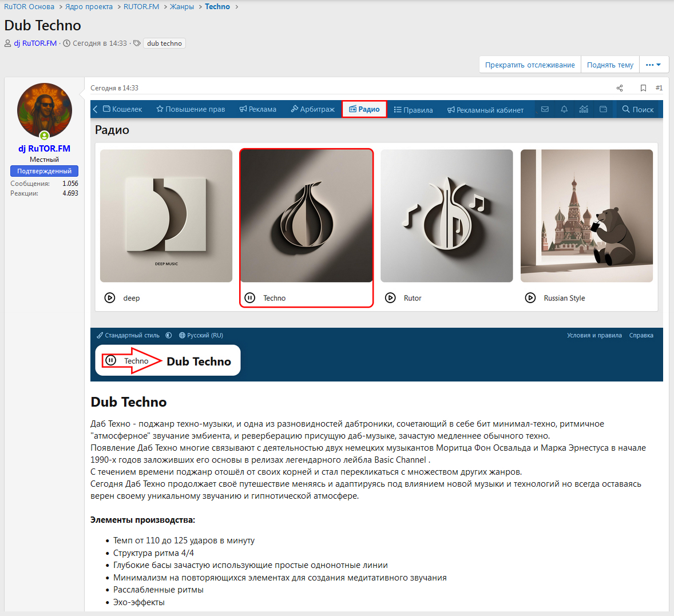Screen dimensions: 674x616
Task: Open notifications bell icon
Action: (x=564, y=109)
